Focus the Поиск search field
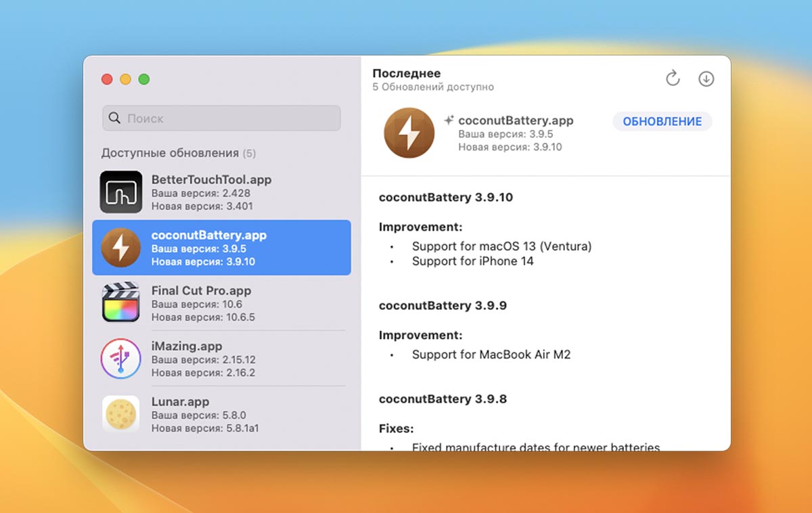 [x=221, y=118]
